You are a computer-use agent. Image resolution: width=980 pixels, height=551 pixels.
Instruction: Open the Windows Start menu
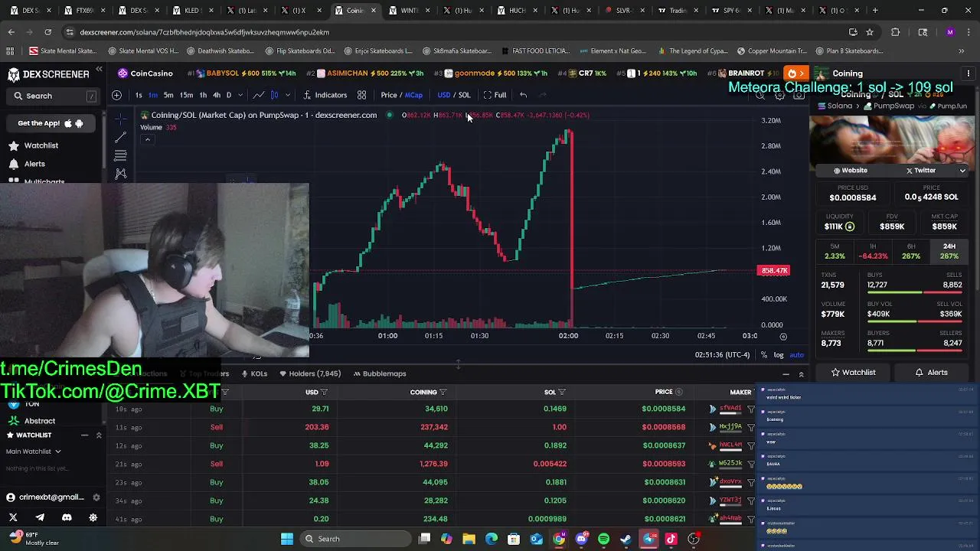pyautogui.click(x=287, y=539)
